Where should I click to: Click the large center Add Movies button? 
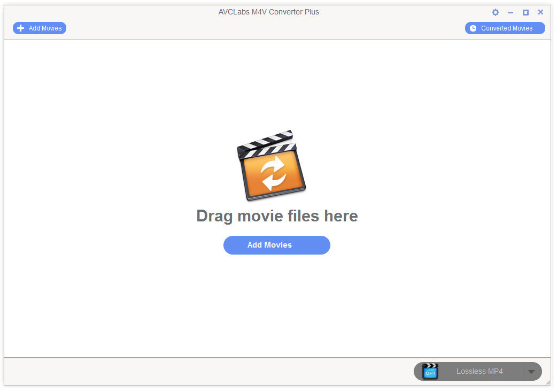(277, 245)
